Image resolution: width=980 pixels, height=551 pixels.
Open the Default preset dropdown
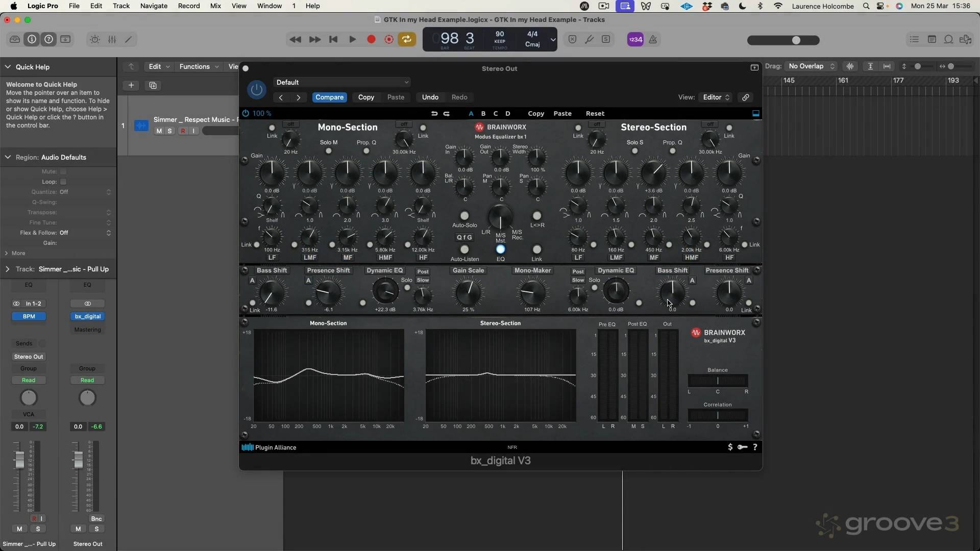342,82
